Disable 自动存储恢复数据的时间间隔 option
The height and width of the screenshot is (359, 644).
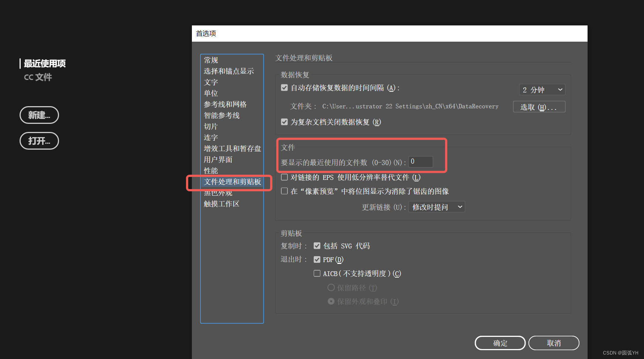coord(284,87)
